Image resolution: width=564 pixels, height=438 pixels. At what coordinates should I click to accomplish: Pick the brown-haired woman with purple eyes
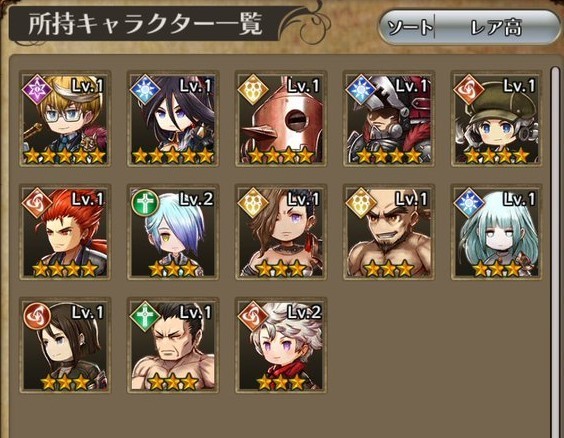point(281,232)
